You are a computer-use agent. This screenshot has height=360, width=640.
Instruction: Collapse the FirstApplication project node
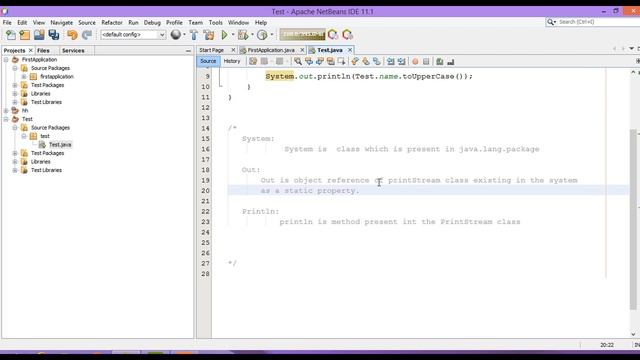6,60
